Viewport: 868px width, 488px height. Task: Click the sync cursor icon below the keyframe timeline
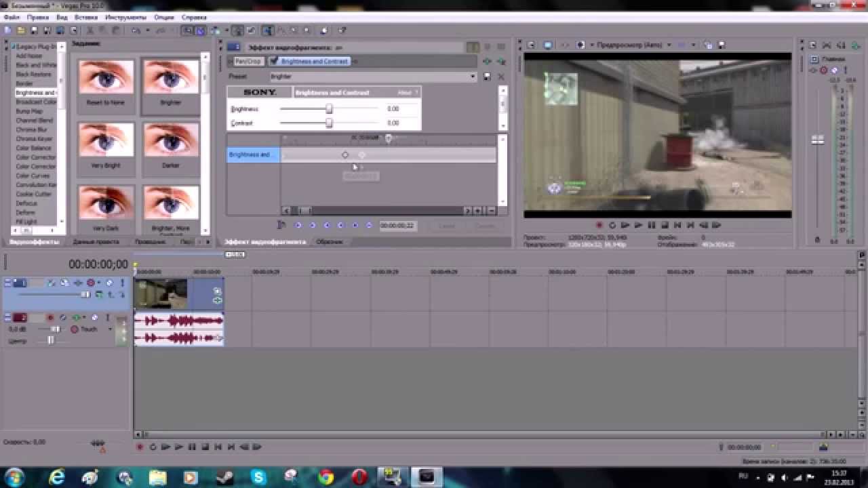click(281, 225)
